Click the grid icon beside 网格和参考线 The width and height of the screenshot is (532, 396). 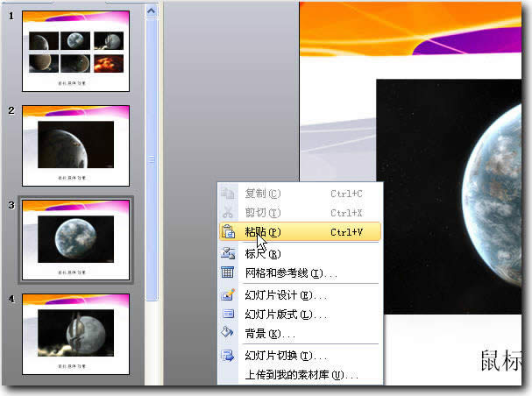coord(228,273)
